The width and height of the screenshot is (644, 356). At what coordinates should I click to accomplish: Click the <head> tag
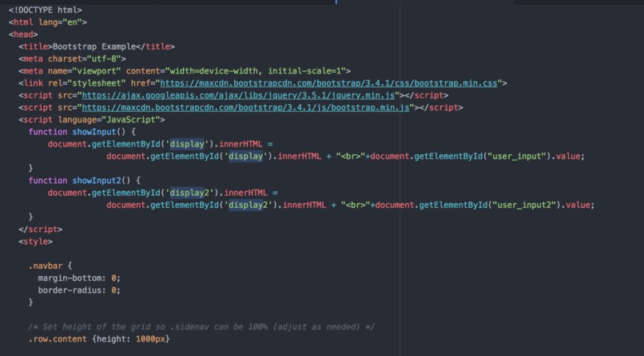(23, 34)
